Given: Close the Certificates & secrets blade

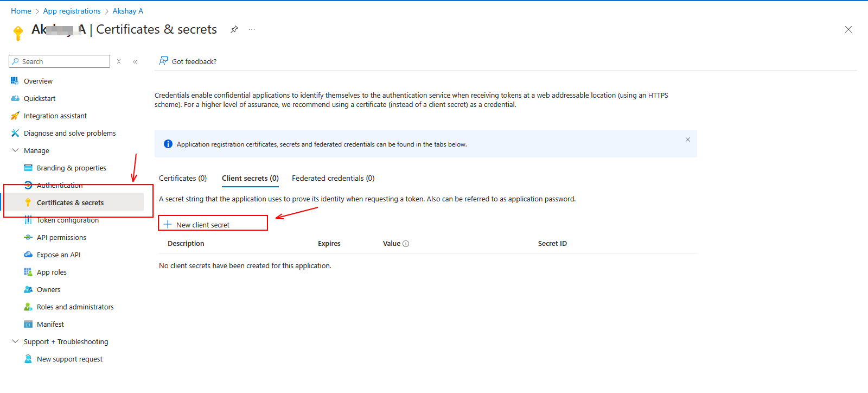Looking at the screenshot, I should (848, 29).
